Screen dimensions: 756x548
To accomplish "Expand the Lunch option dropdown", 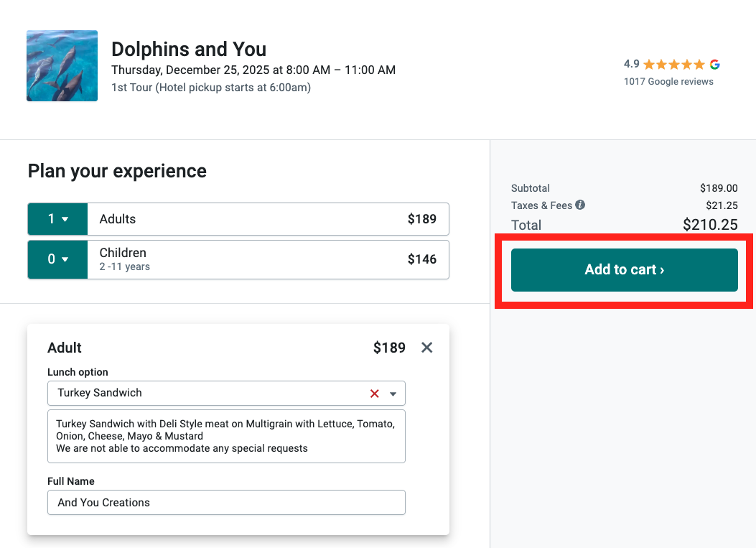I will 393,393.
